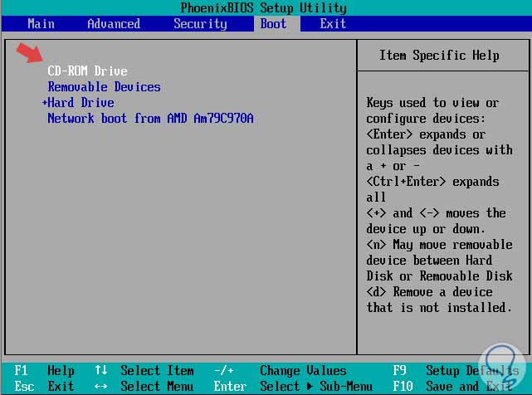Click help line '<n> May move removable'

(439, 245)
